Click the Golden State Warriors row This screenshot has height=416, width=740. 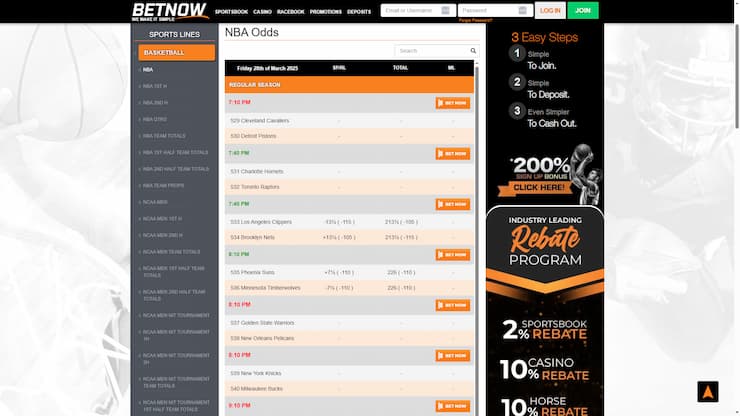click(349, 323)
